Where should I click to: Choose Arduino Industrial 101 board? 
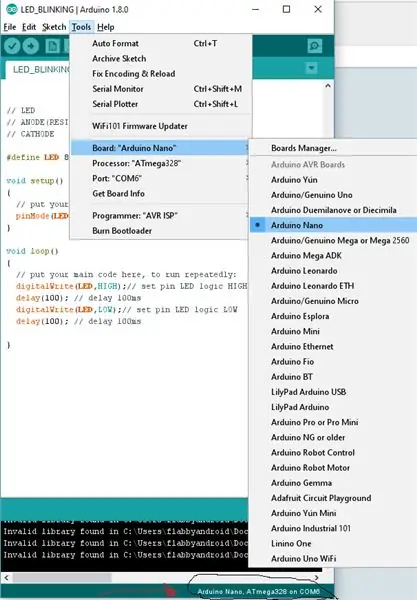pyautogui.click(x=333, y=528)
